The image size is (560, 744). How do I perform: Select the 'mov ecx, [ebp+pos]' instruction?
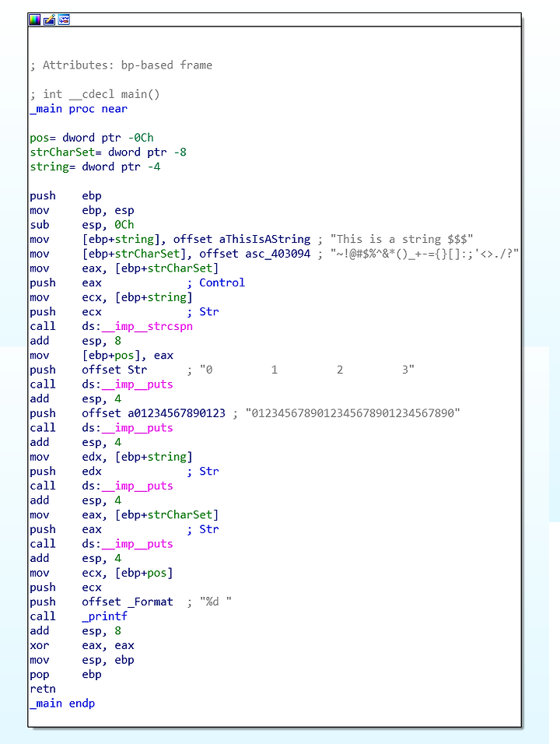click(101, 573)
